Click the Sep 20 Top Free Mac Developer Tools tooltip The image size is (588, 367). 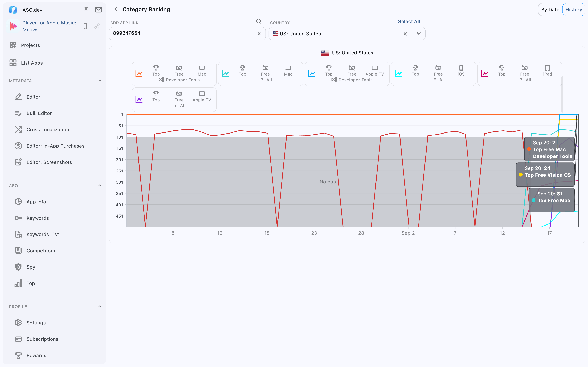(x=549, y=149)
